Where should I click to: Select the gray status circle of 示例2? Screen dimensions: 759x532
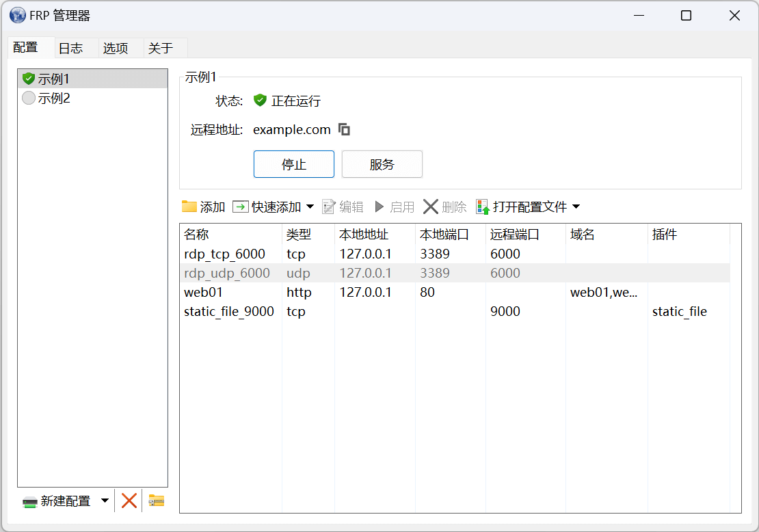[28, 98]
